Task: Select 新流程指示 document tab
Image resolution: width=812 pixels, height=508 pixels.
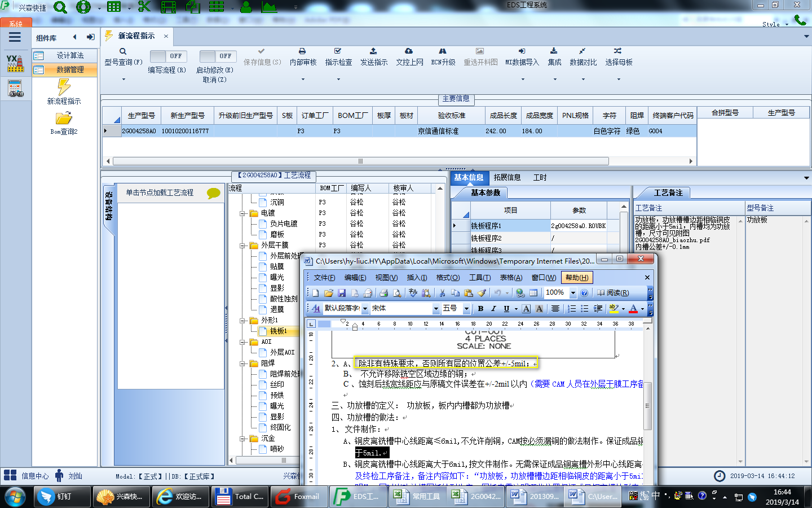Action: tap(136, 36)
